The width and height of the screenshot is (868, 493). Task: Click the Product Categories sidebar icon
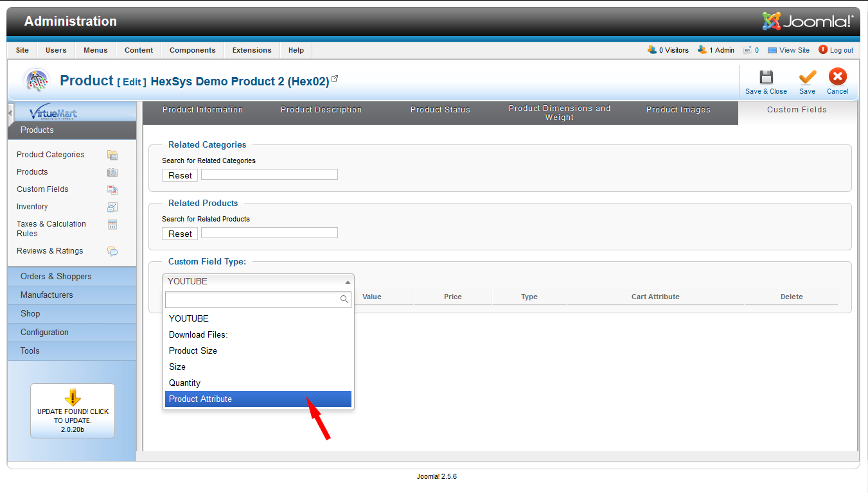pos(112,155)
